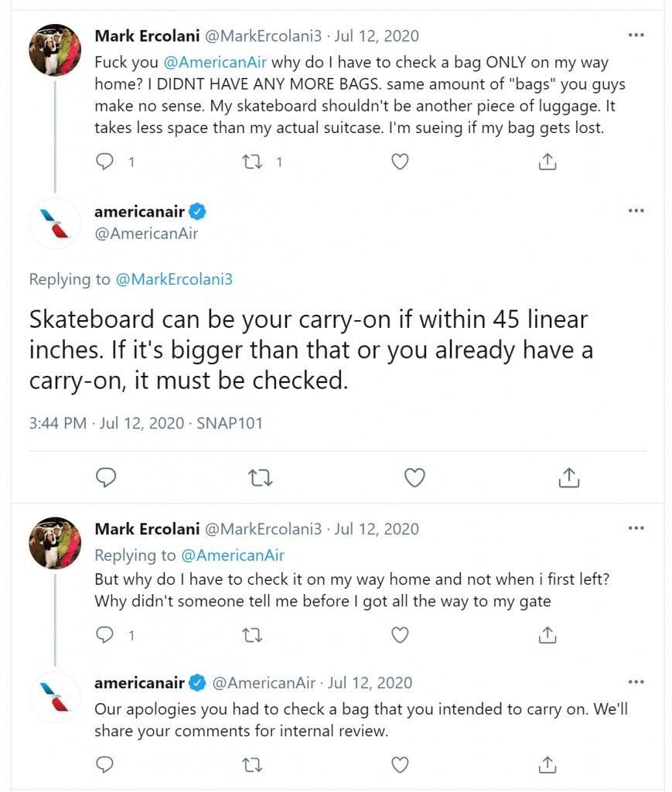
Task: Open more options on main americanair tweet
Action: [x=636, y=210]
